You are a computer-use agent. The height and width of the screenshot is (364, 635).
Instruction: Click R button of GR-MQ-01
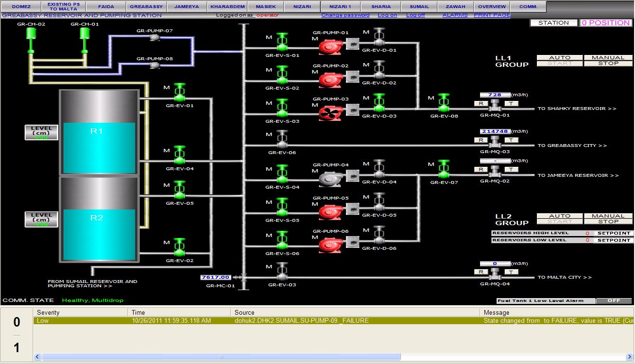tap(481, 103)
